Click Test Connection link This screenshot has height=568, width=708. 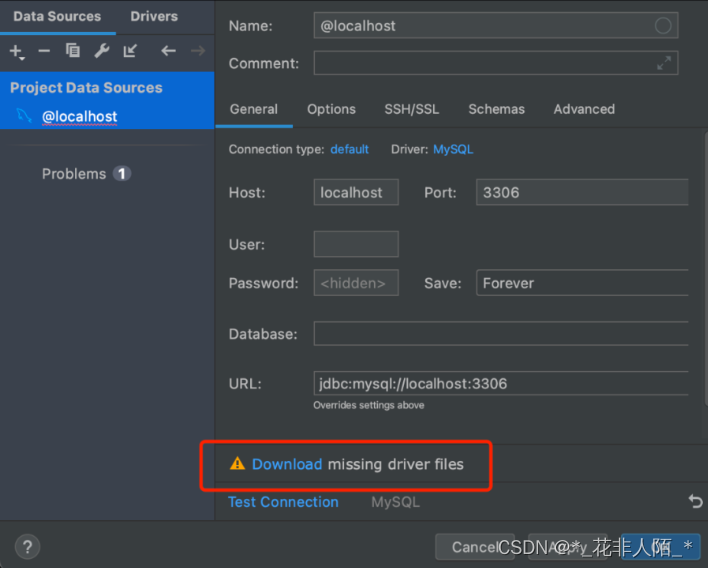(283, 502)
